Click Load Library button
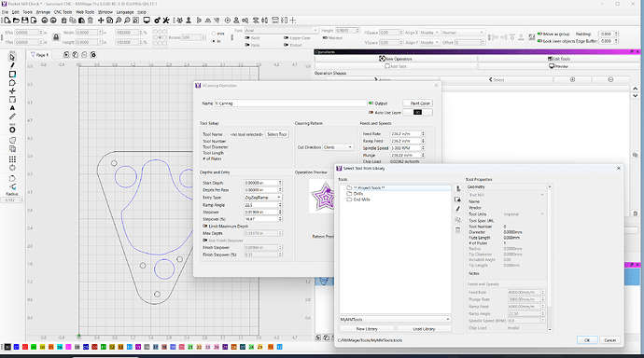 pos(424,329)
